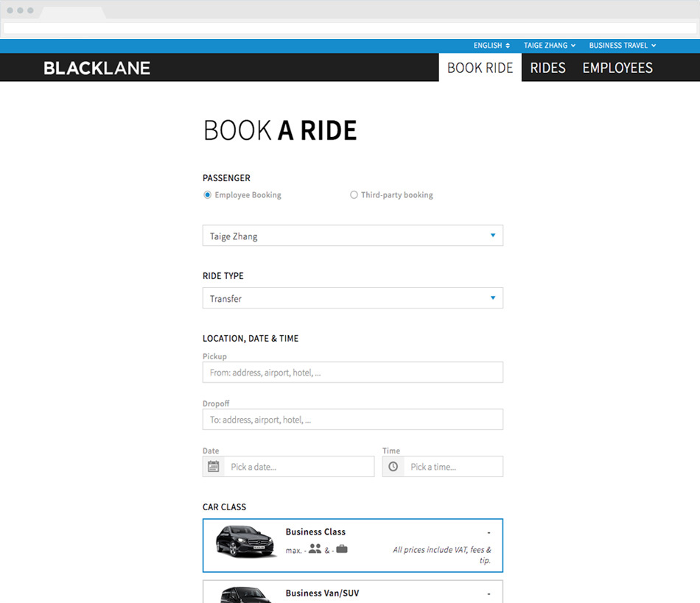Open the English language selector

(x=491, y=46)
